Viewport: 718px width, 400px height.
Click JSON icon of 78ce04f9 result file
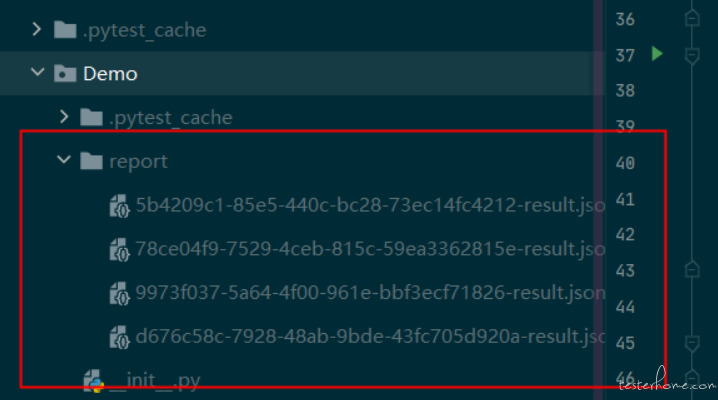coord(120,249)
